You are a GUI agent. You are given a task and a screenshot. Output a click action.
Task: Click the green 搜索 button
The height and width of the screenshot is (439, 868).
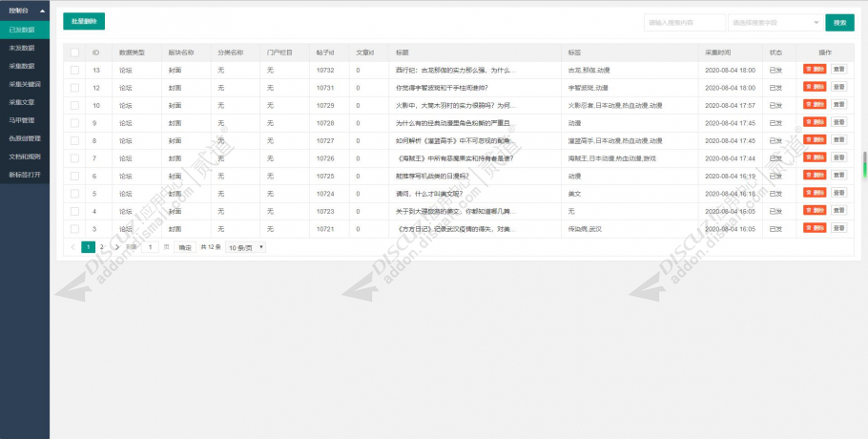pyautogui.click(x=839, y=22)
